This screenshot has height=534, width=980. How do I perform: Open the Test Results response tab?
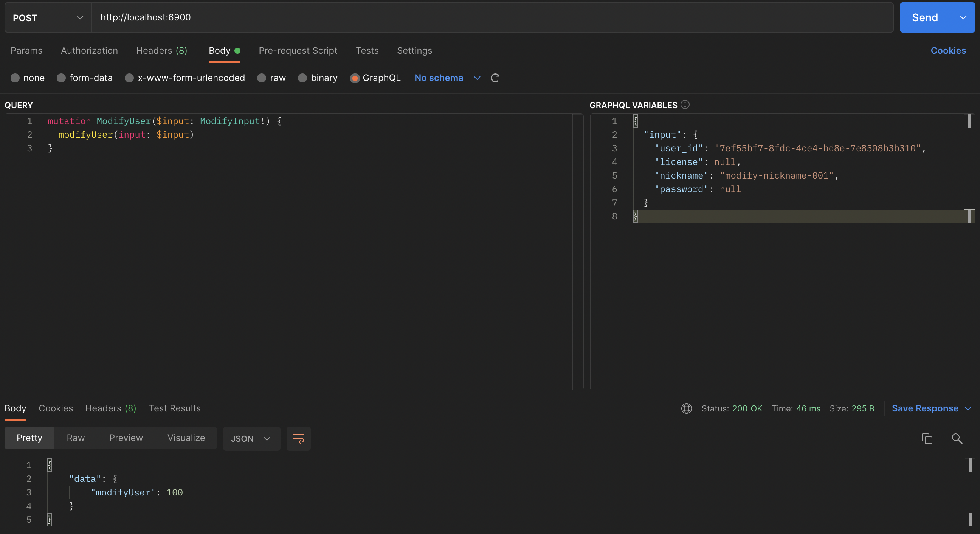(175, 408)
